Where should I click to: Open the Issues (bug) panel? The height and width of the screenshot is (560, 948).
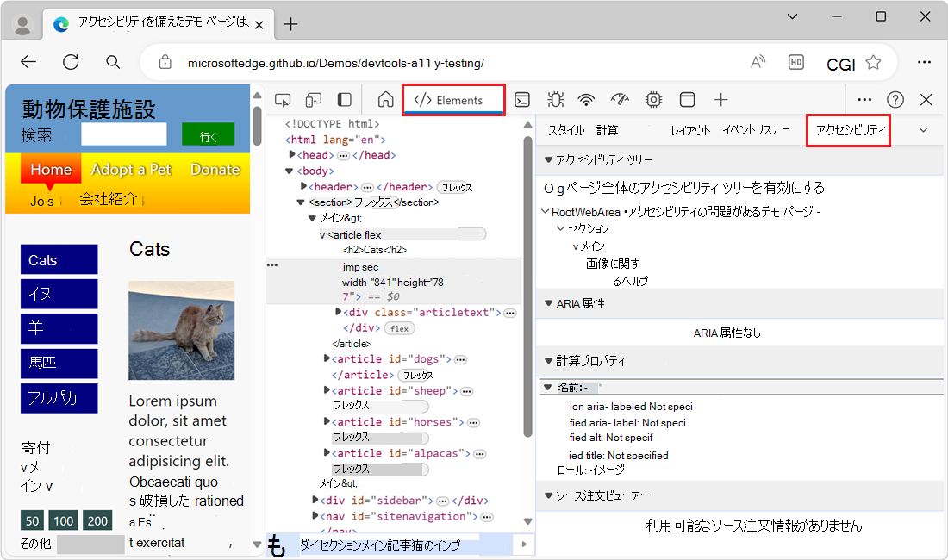pyautogui.click(x=555, y=99)
